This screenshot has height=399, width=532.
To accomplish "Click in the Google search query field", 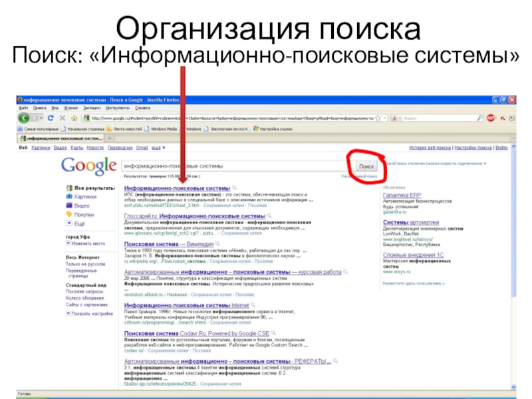I will click(237, 166).
